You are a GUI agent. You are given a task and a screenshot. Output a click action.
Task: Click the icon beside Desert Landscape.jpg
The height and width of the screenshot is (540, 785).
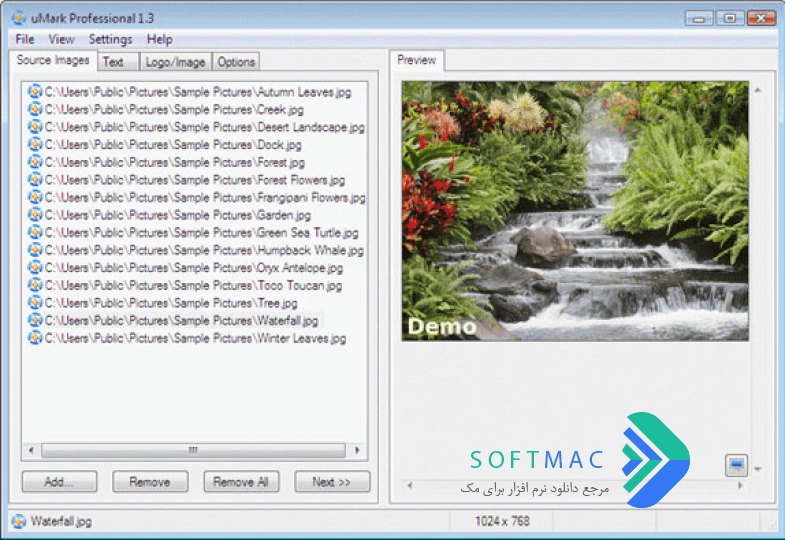point(35,127)
